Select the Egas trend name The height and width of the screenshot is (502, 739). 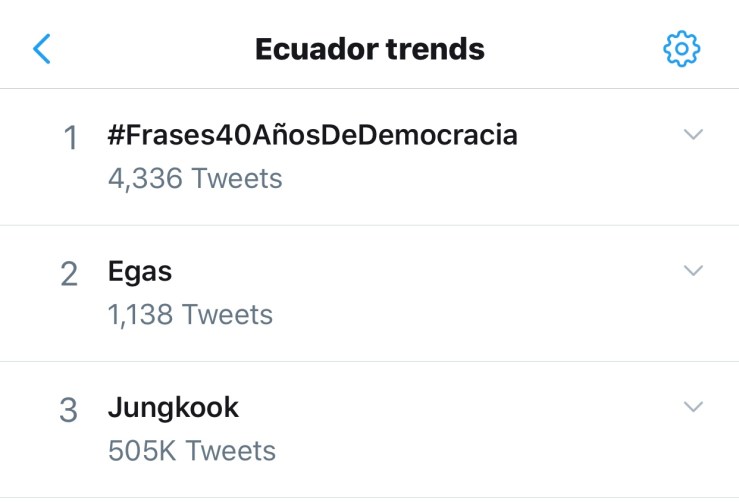[x=140, y=271]
